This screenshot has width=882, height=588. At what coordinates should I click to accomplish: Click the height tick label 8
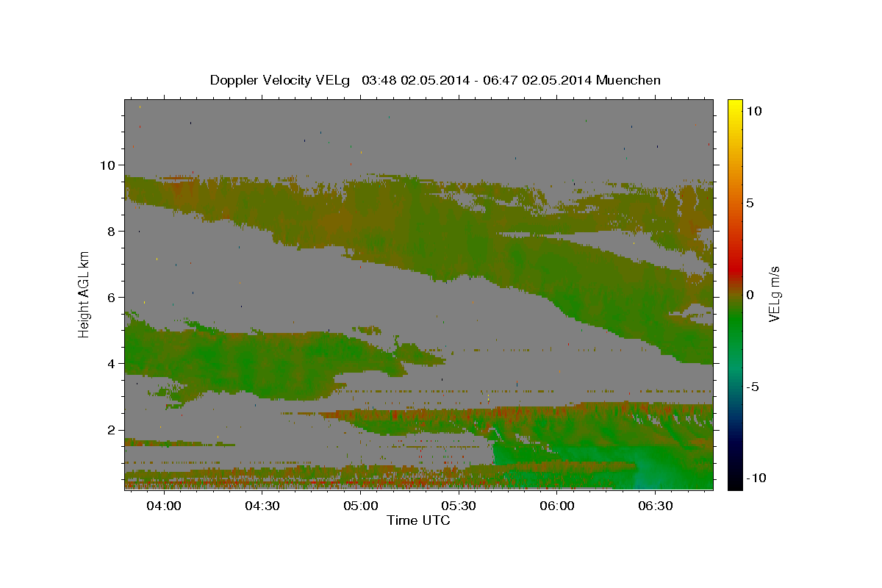point(112,232)
